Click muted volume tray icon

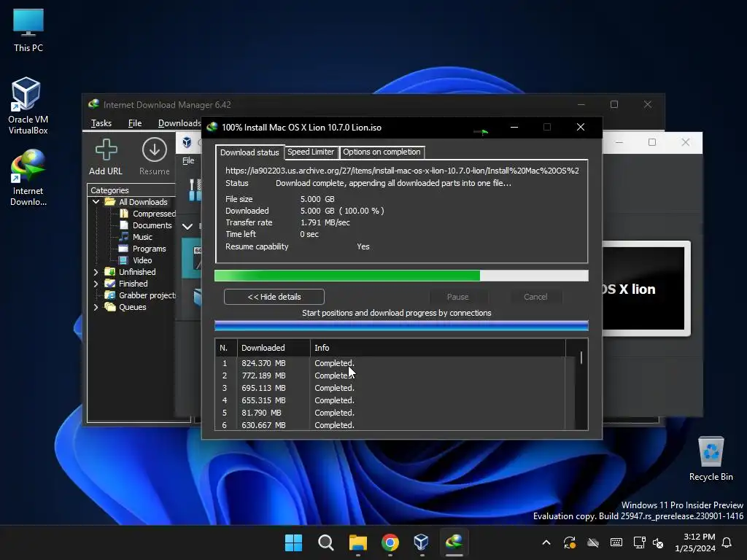pyautogui.click(x=658, y=542)
